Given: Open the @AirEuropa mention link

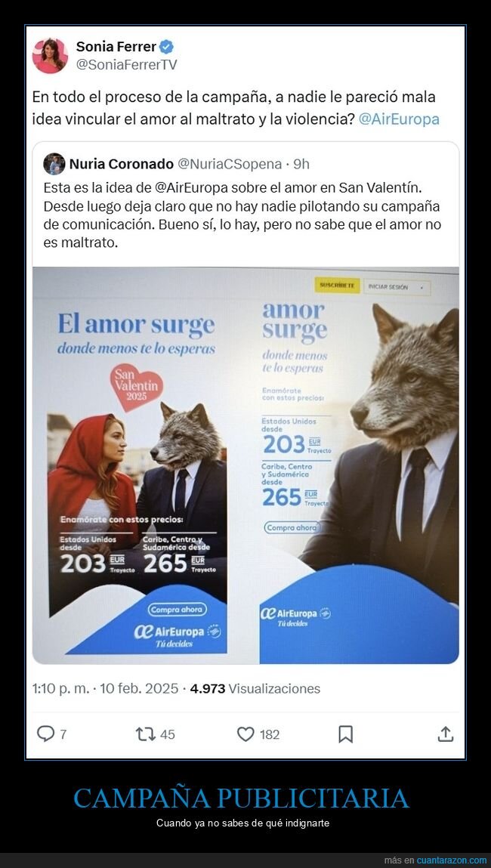Looking at the screenshot, I should coord(399,119).
